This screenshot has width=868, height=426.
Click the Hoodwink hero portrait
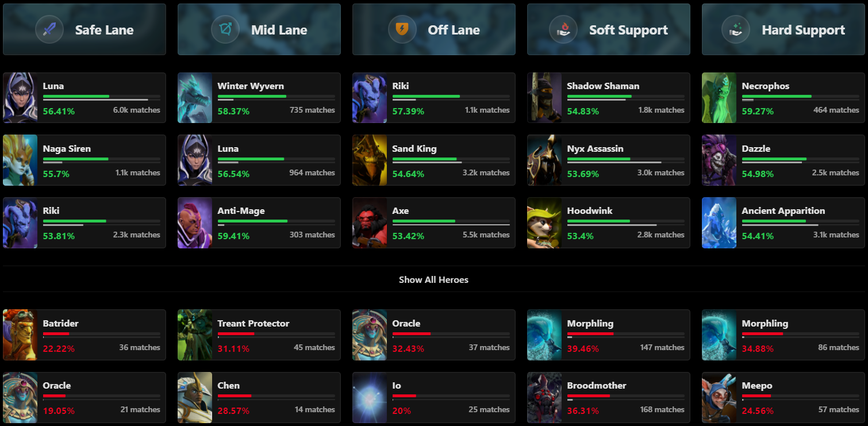[544, 223]
